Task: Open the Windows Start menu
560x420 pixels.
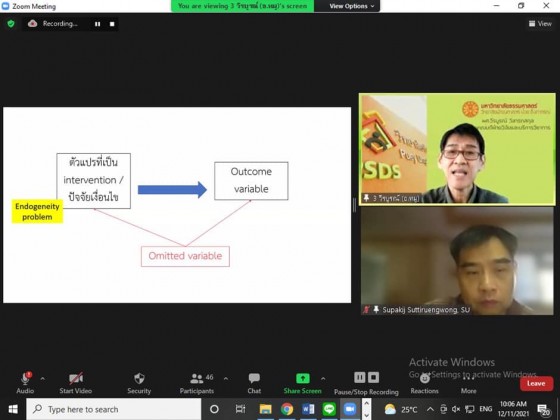Action: [x=13, y=409]
